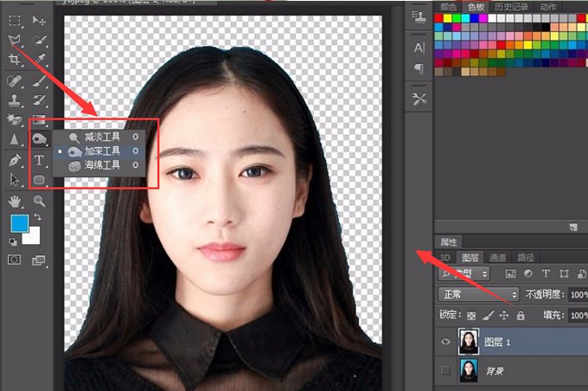Select the Brush tool
This screenshot has height=391, width=588.
tap(39, 80)
